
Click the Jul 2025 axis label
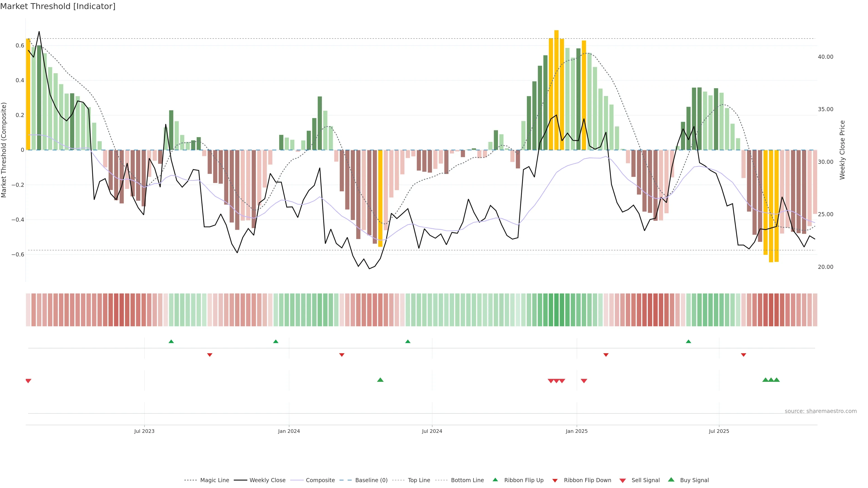coord(719,431)
